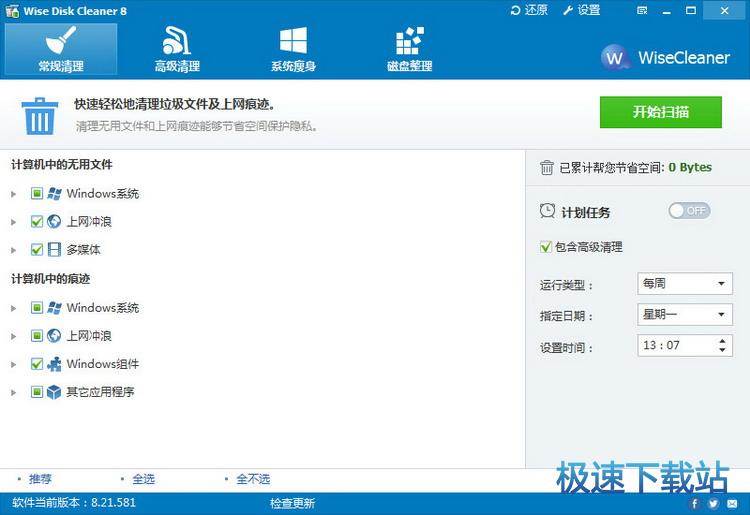Image resolution: width=750 pixels, height=515 pixels.
Task: Toggle 上网冲浪 checkbox under 痕迹
Action: 37,336
